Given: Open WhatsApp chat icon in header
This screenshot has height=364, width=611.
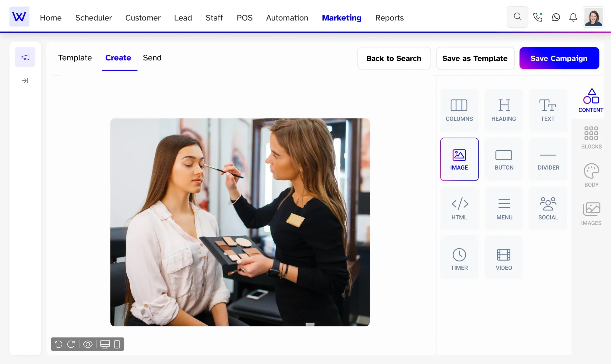Looking at the screenshot, I should point(556,17).
